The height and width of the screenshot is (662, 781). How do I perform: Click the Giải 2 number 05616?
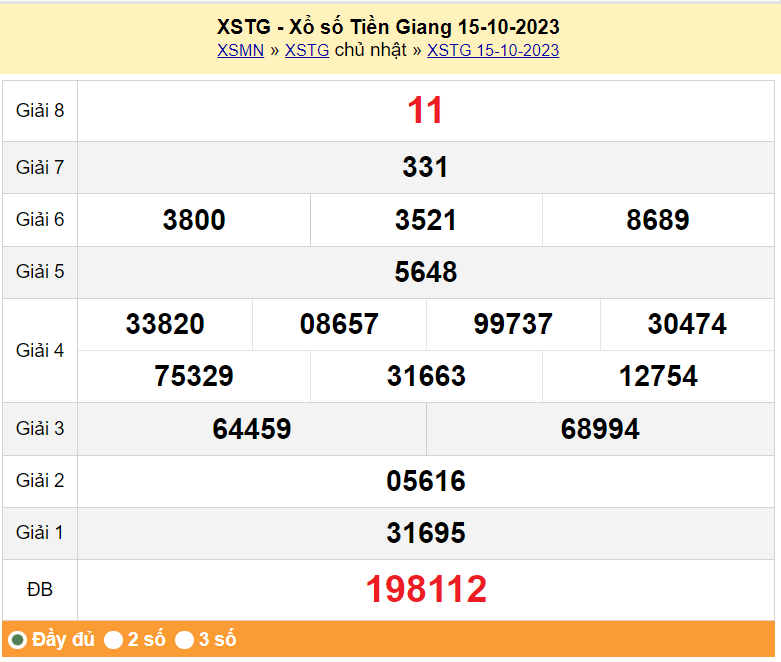[426, 481]
